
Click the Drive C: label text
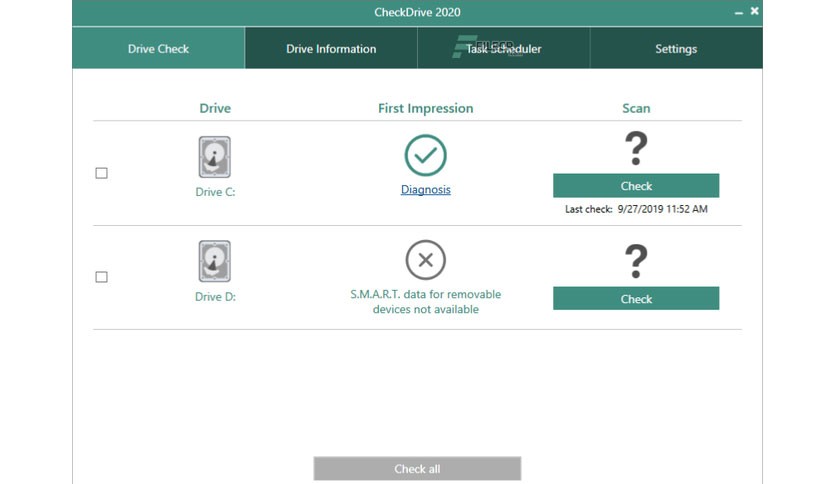tap(215, 192)
